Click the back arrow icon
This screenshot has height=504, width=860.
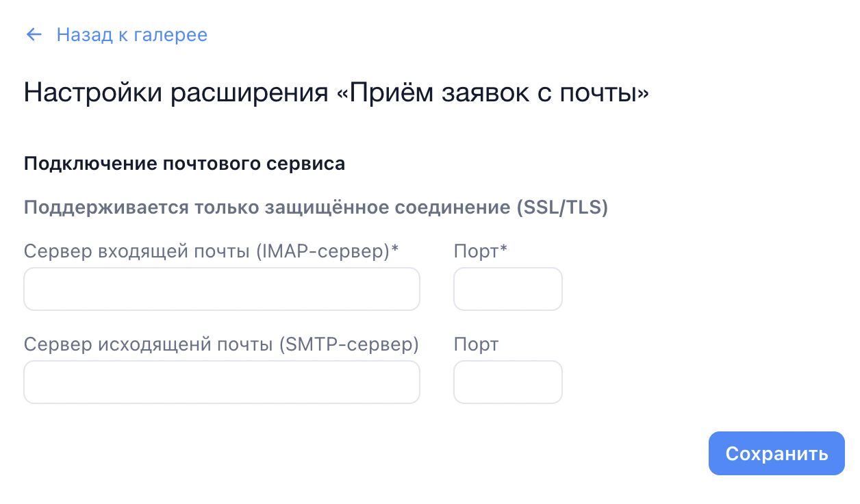(34, 35)
